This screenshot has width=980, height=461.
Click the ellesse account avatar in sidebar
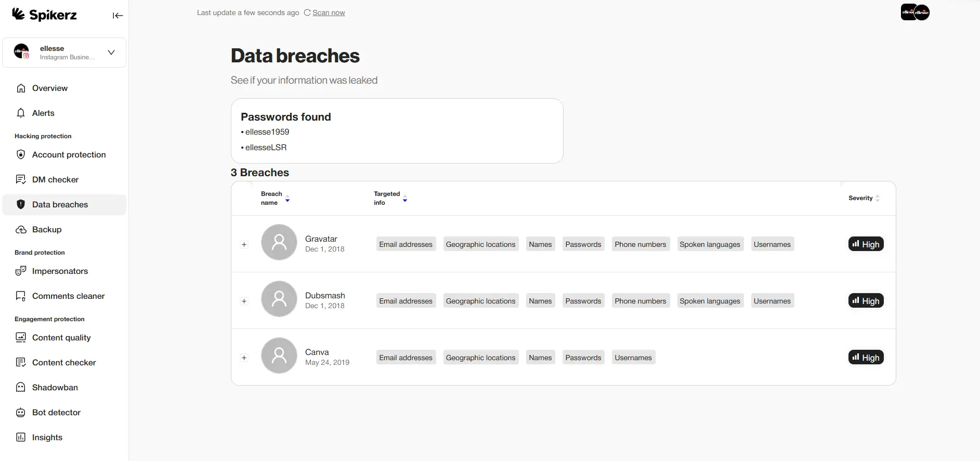point(22,51)
